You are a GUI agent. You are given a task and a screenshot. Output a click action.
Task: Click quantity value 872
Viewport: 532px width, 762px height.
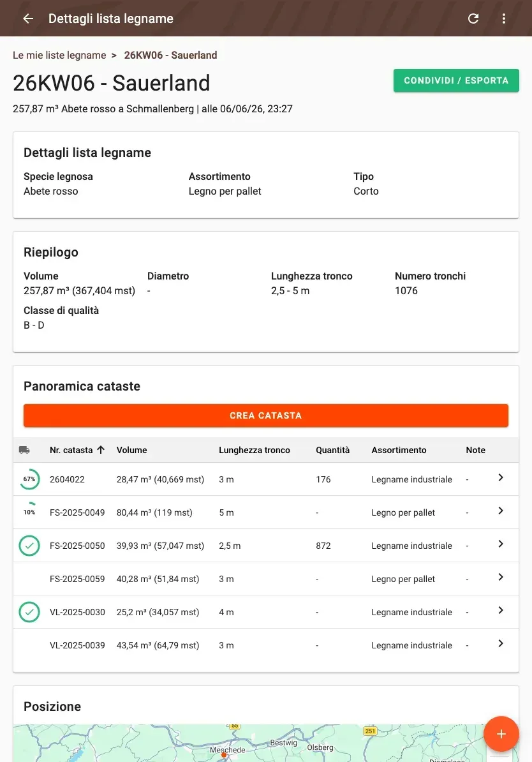point(323,546)
